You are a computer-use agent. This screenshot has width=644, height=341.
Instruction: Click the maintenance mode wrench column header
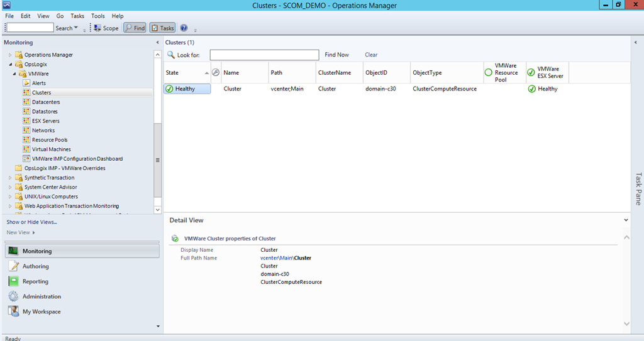tap(215, 73)
